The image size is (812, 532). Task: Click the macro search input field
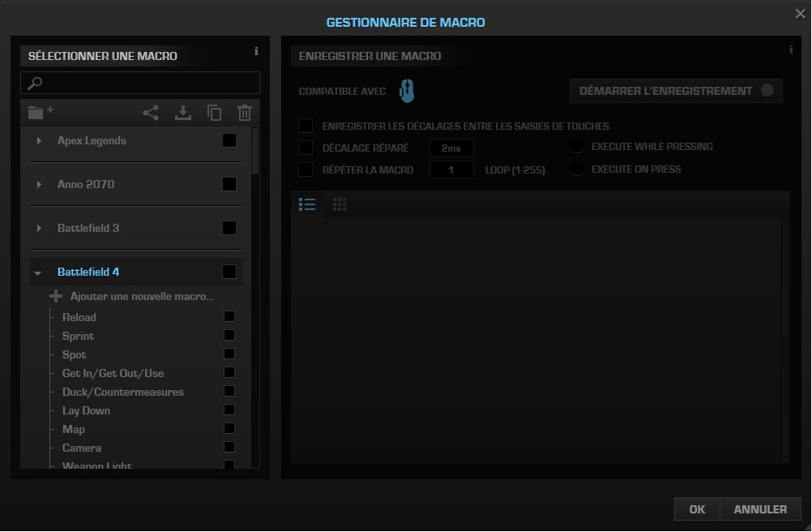click(x=146, y=83)
